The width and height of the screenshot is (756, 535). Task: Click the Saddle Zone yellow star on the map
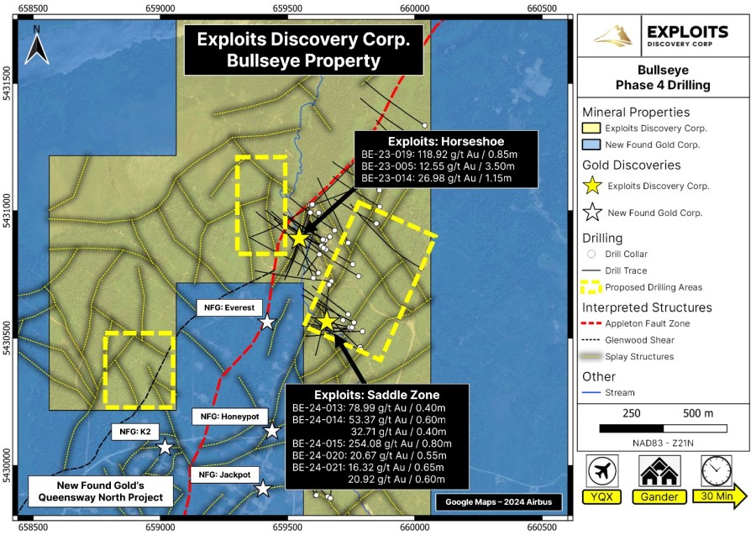click(x=327, y=322)
